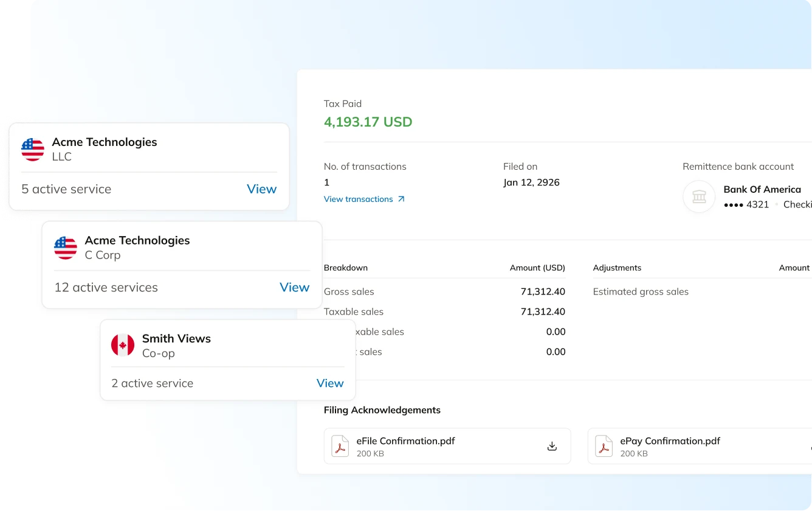View Acme Technologies C Corp services
Image resolution: width=812 pixels, height=511 pixels.
coord(294,288)
